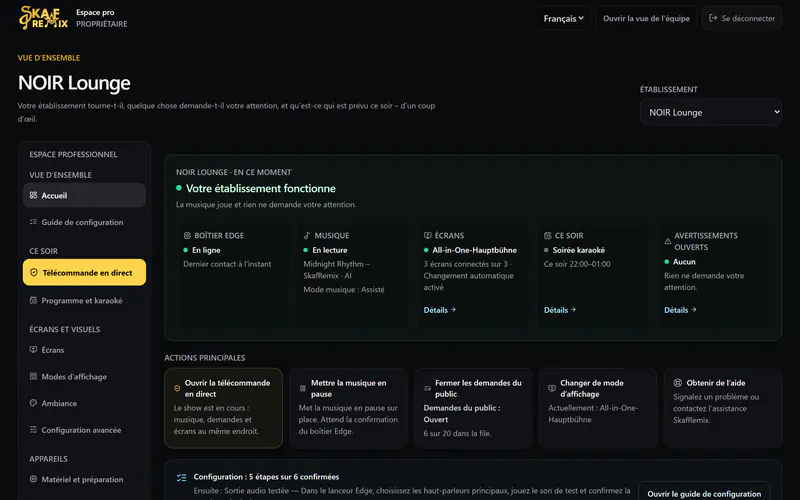
Task: Open Accueil in the sidebar
Action: (x=84, y=195)
